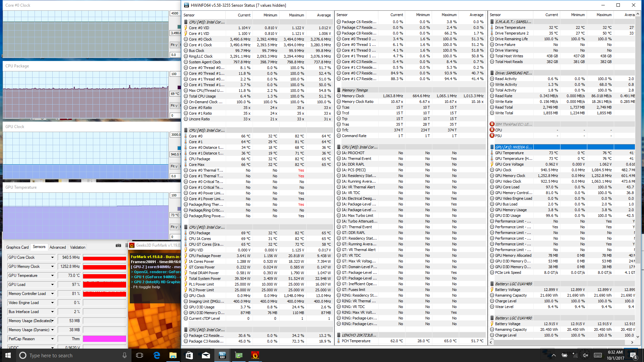Activate the microphone voice search icon
This screenshot has height=362, width=644.
tap(124, 355)
